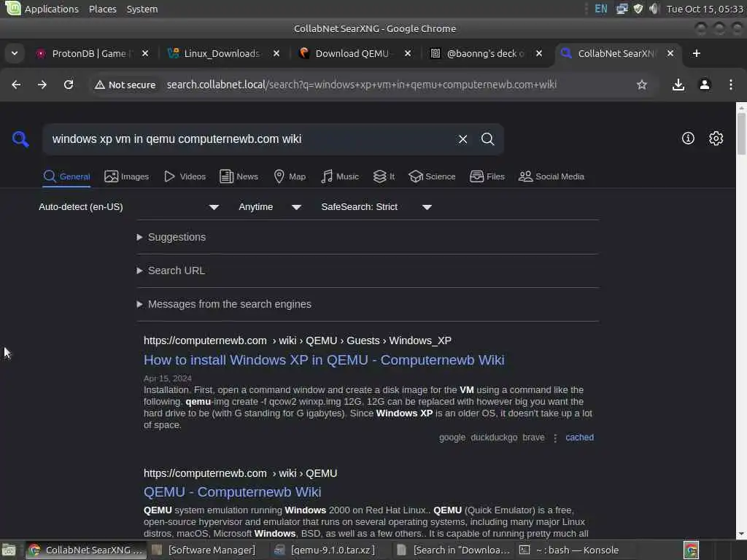This screenshot has width=747, height=560.
Task: Click the Chrome icon in bottom-right panel
Action: (x=692, y=551)
